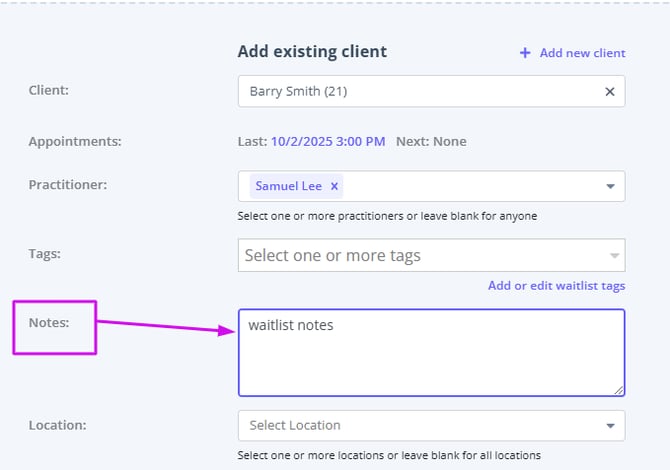Click the Location label

pyautogui.click(x=58, y=425)
